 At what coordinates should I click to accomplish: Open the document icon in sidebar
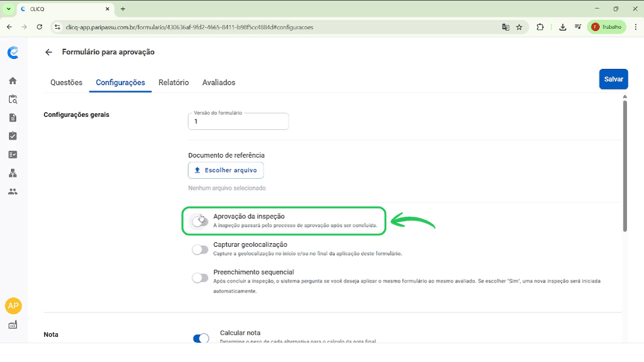[13, 118]
